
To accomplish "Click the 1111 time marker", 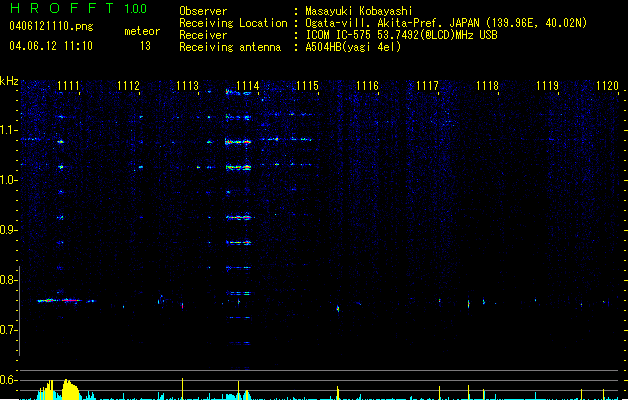I will 68,86.
